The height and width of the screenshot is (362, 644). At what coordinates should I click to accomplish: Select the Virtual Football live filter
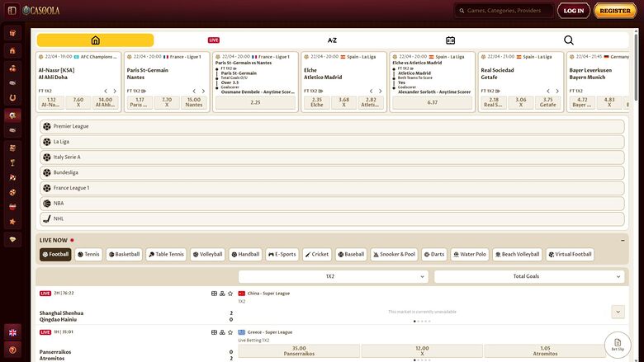[570, 254]
